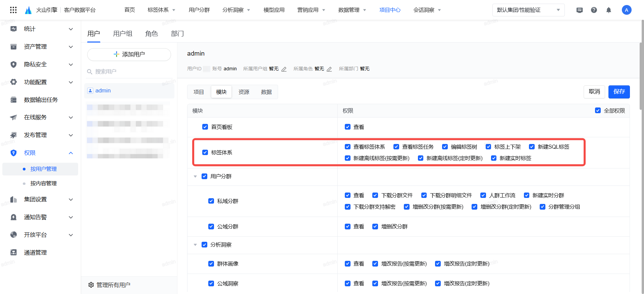Toggle the 新建SQL标签 checkbox
This screenshot has height=294, width=644.
[532, 147]
